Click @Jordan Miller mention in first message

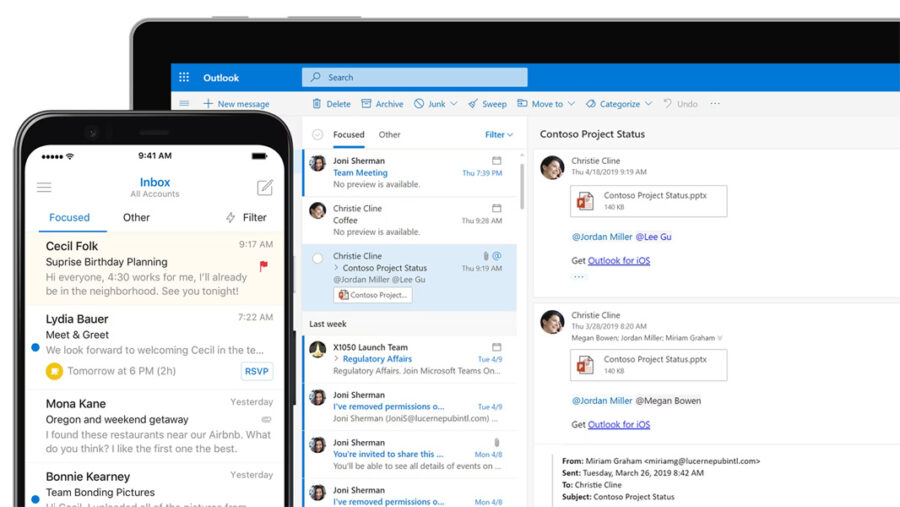coord(602,237)
